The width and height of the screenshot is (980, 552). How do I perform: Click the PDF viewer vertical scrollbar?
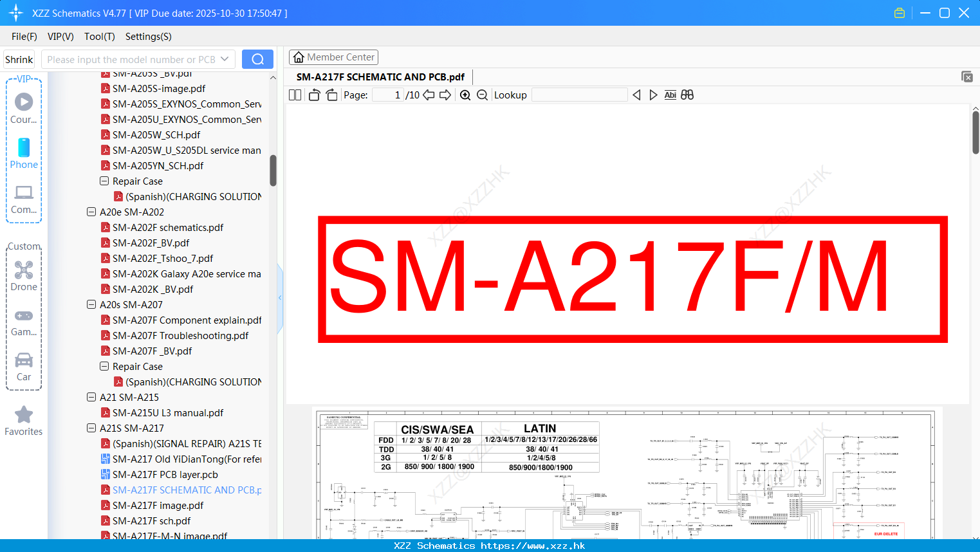975,133
